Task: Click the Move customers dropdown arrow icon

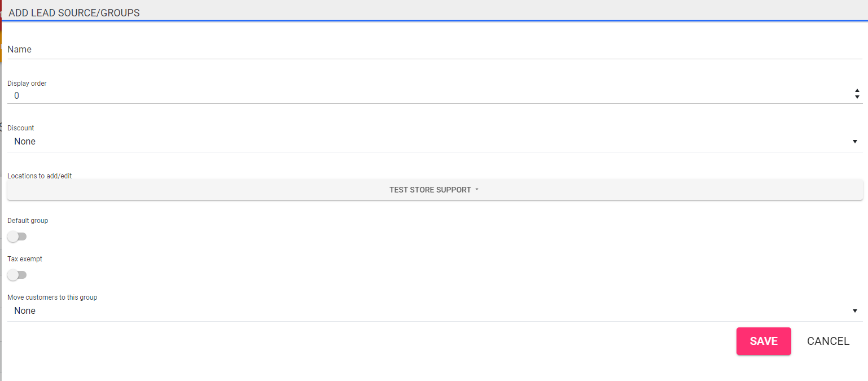Action: (855, 311)
